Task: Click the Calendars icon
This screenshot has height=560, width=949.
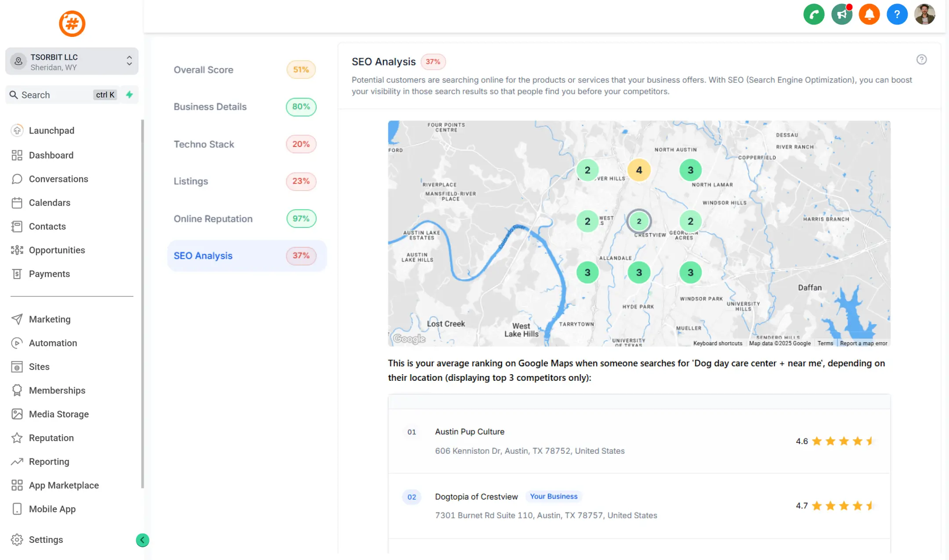Action: tap(17, 202)
